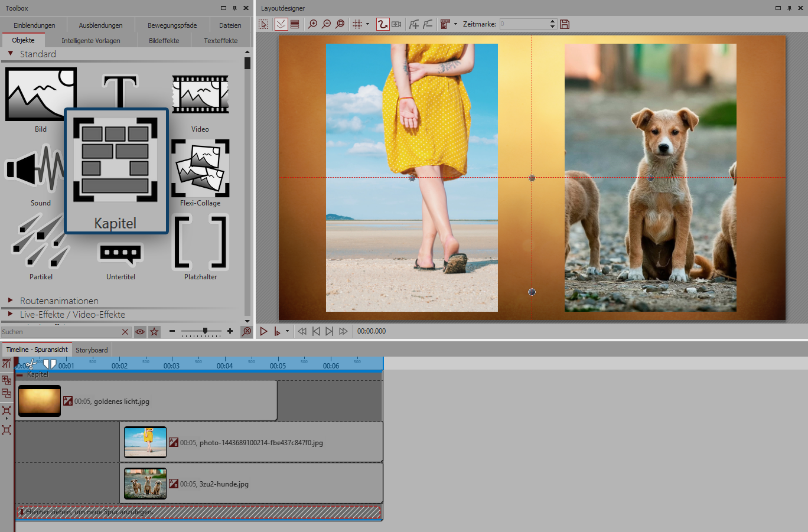Viewport: 808px width, 532px height.
Task: Toggle the favorites star filter in Toolbox
Action: pyautogui.click(x=154, y=332)
